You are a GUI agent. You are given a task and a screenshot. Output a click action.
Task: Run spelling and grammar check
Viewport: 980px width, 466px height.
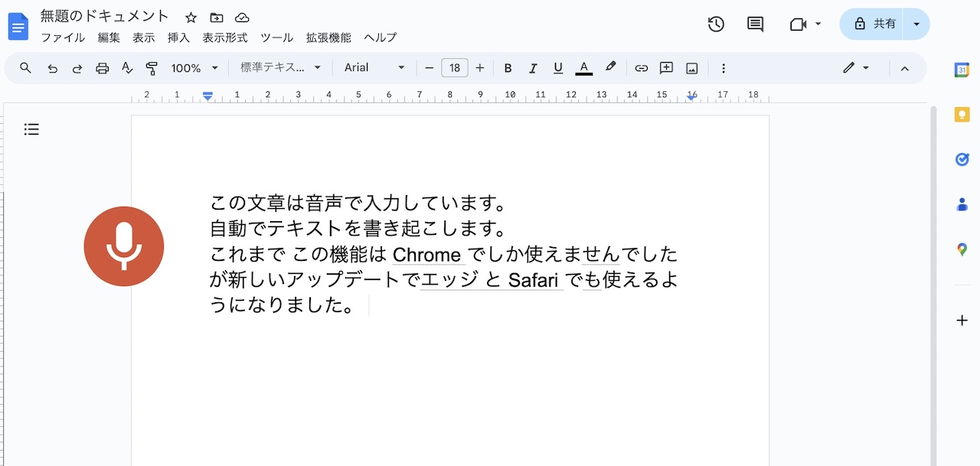click(127, 68)
